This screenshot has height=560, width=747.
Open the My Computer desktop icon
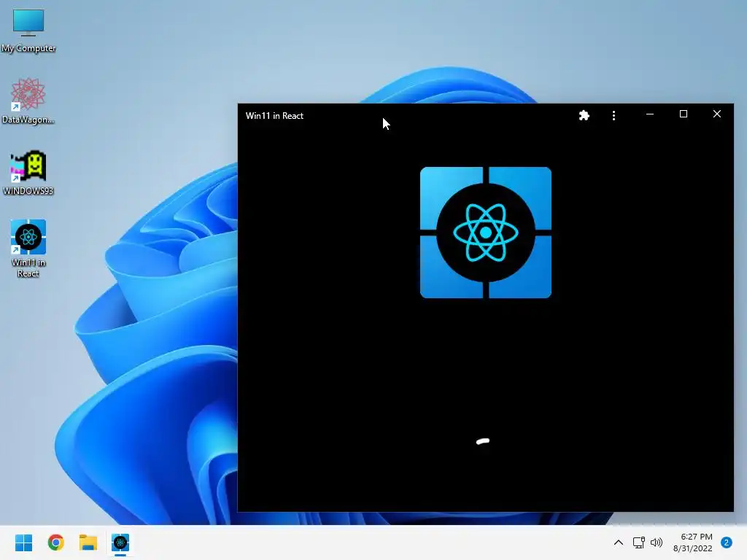[x=28, y=31]
